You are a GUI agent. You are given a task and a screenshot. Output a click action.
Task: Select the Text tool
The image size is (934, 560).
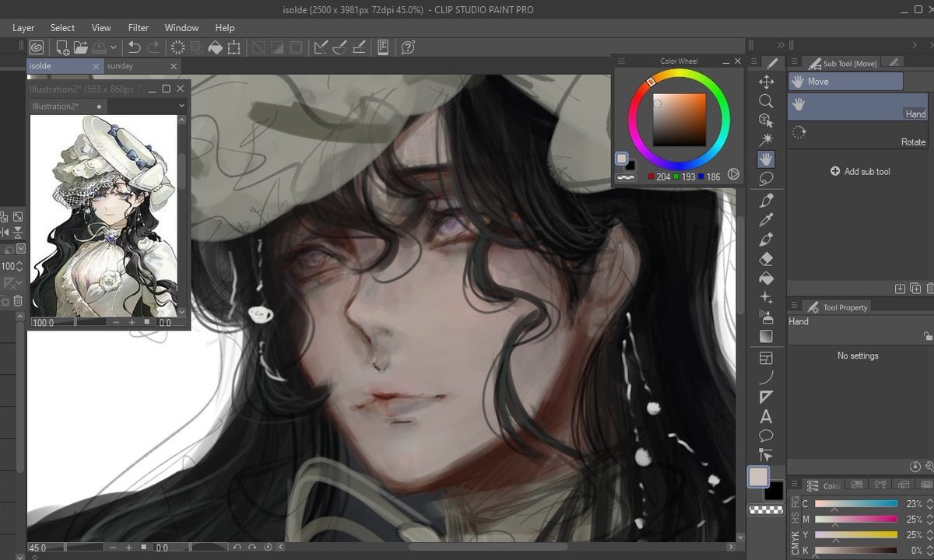766,417
